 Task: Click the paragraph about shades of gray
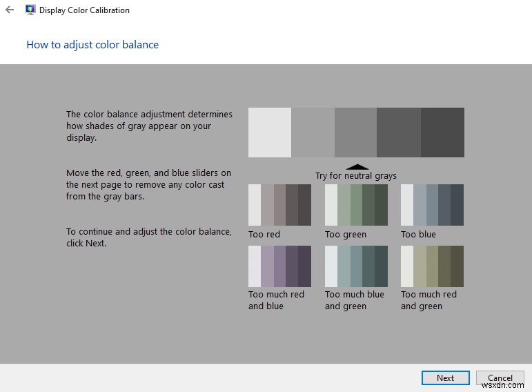pyautogui.click(x=149, y=126)
